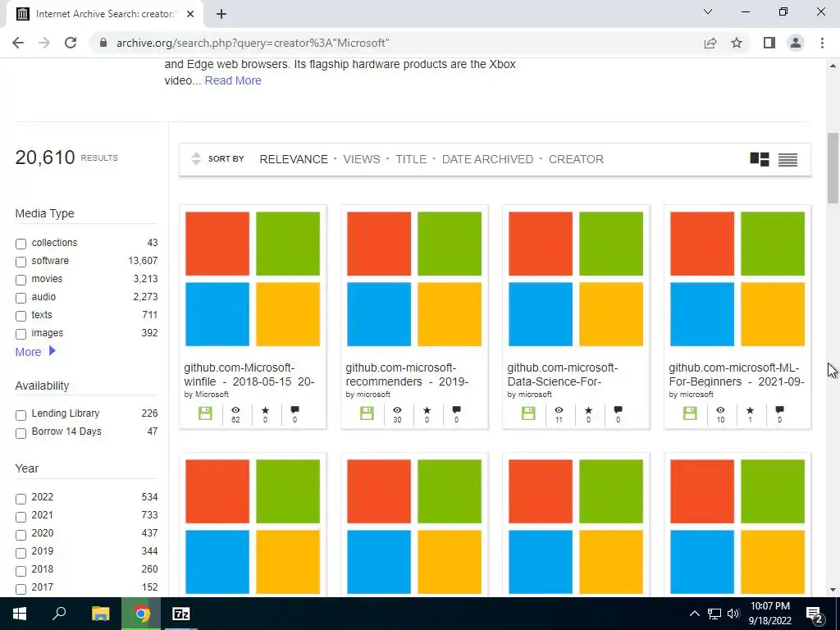Open Chrome's three-dot menu
This screenshot has width=840, height=630.
[x=822, y=43]
